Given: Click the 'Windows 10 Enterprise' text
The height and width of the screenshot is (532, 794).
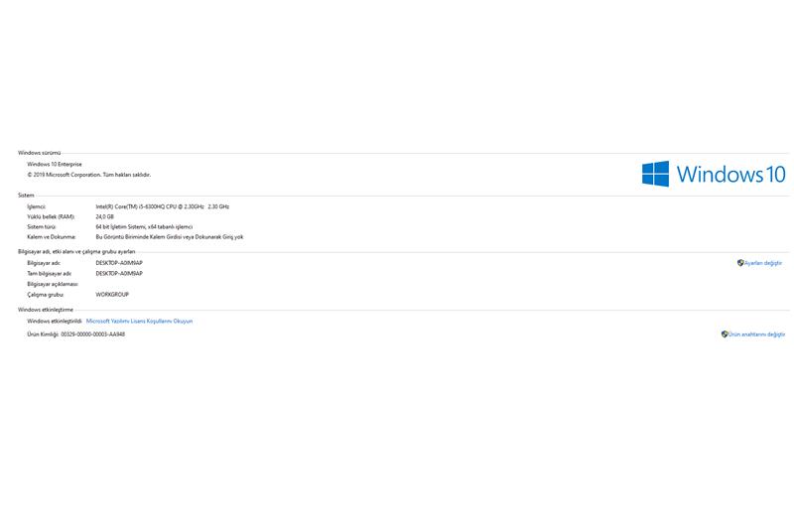Looking at the screenshot, I should 55,164.
